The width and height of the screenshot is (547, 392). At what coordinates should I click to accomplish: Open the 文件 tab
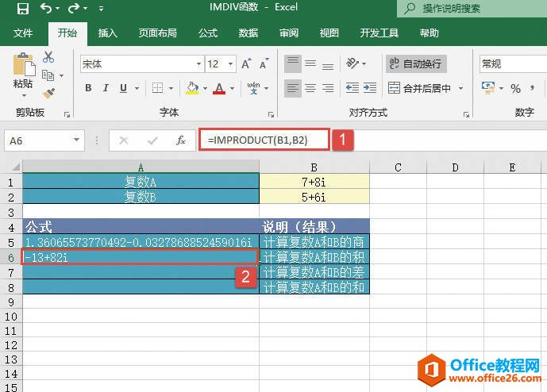coord(23,33)
